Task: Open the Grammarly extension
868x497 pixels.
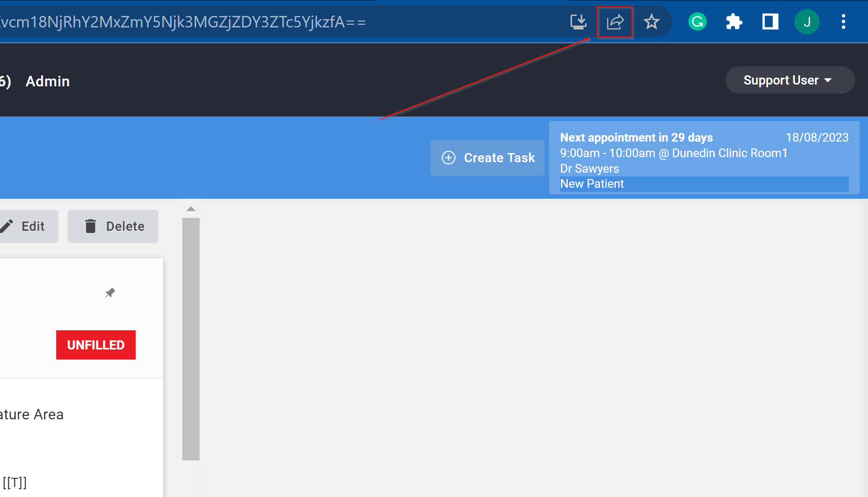Action: tap(697, 21)
